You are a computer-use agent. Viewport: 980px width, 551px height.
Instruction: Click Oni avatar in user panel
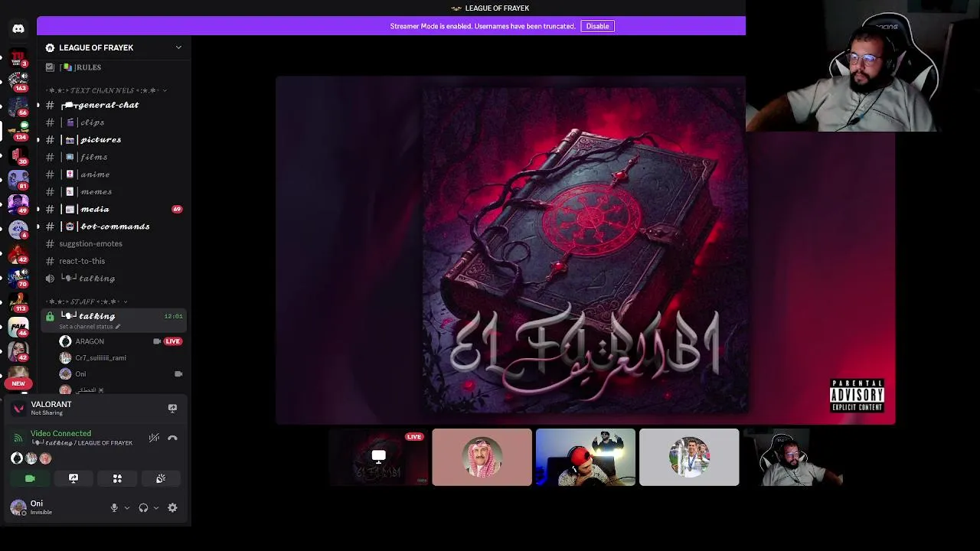[18, 507]
